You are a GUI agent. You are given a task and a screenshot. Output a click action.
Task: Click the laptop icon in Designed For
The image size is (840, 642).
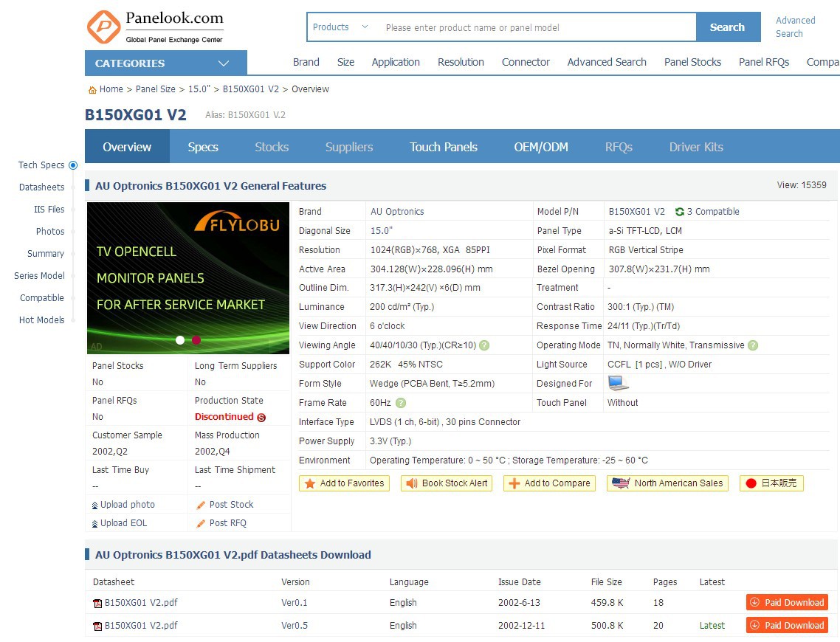pos(618,383)
